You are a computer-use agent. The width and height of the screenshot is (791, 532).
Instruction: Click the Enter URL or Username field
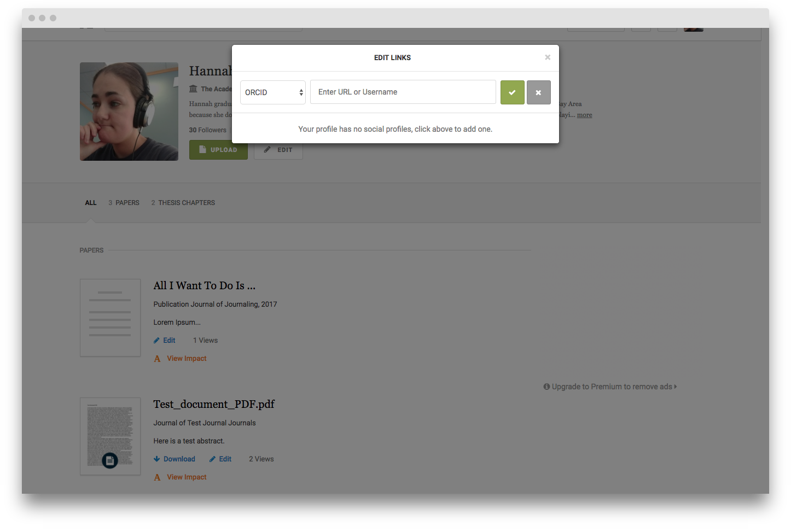[x=403, y=92]
